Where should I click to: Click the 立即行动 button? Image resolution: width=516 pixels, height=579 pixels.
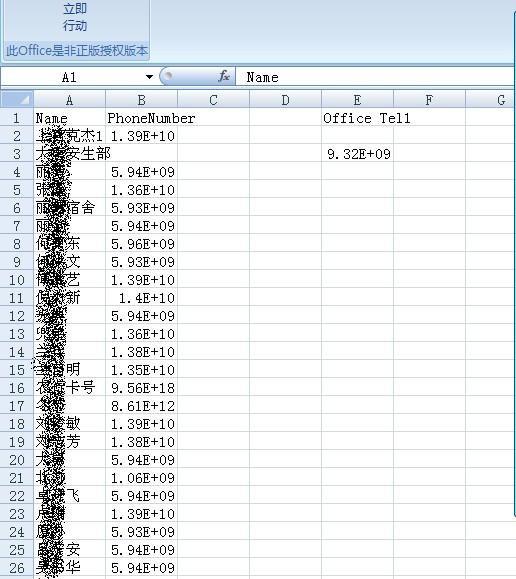click(x=75, y=17)
